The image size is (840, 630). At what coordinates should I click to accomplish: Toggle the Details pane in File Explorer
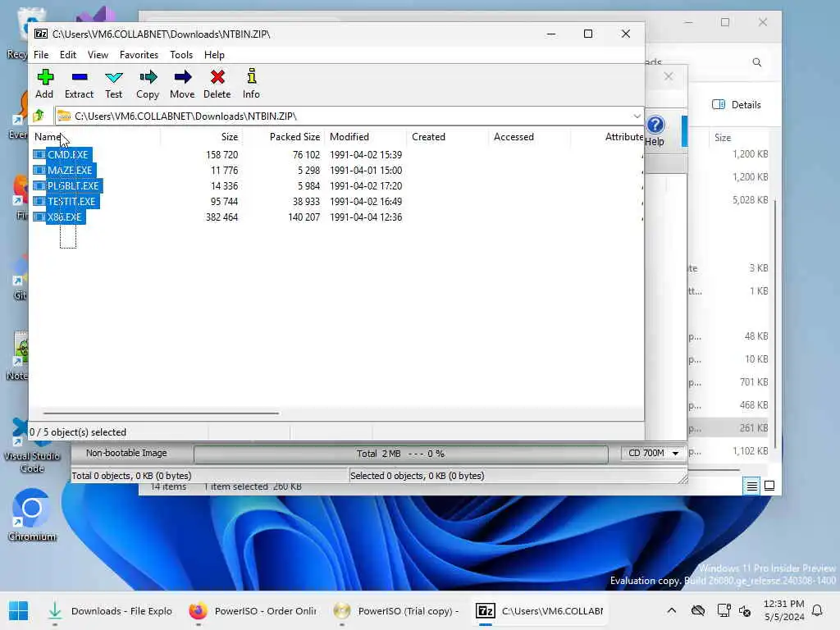737,104
